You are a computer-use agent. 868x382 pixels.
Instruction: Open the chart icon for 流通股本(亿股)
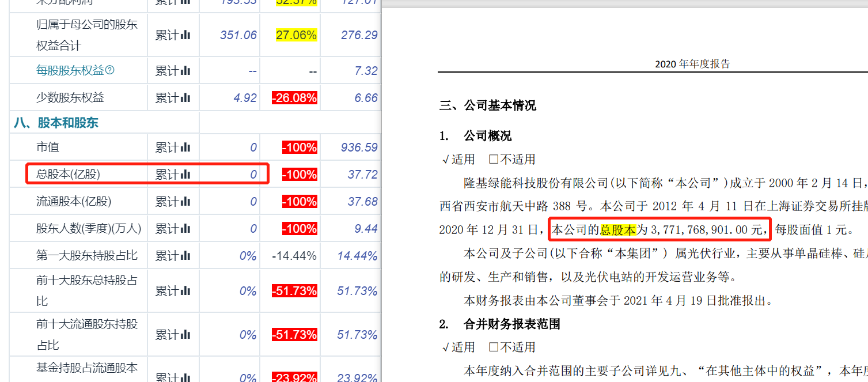tap(185, 202)
